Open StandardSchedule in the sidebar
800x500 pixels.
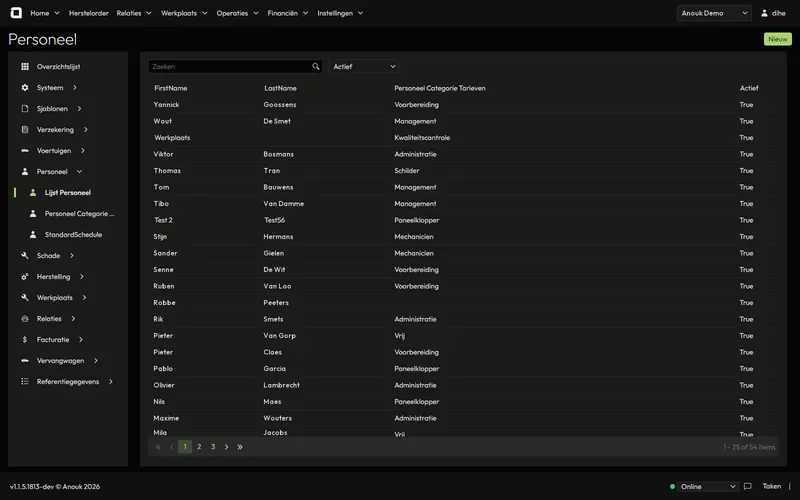tap(73, 234)
